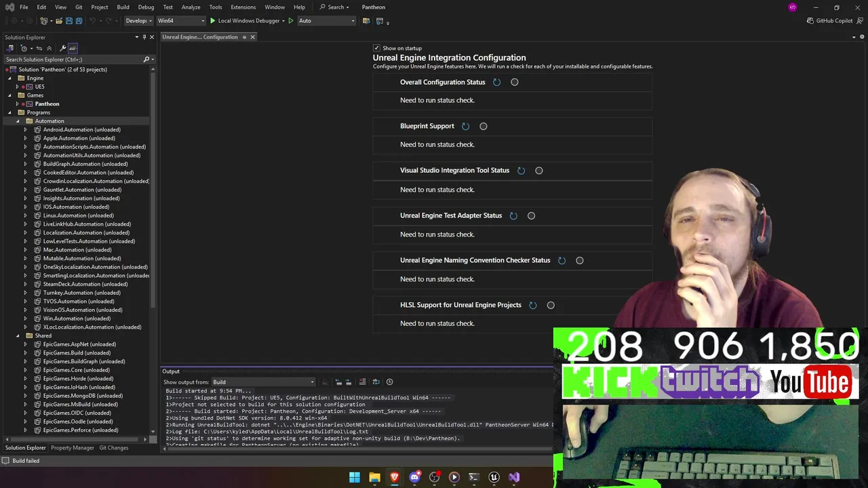The width and height of the screenshot is (868, 488).
Task: Open Unreal Engine from the taskbar
Action: pyautogui.click(x=494, y=477)
